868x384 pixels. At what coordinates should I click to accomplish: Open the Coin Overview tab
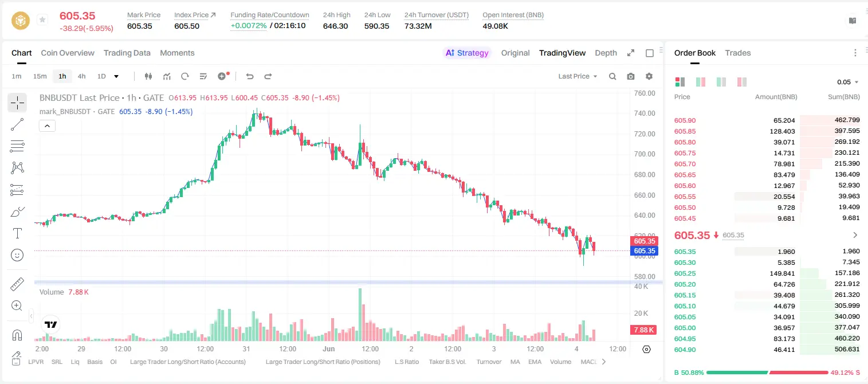[x=68, y=53]
